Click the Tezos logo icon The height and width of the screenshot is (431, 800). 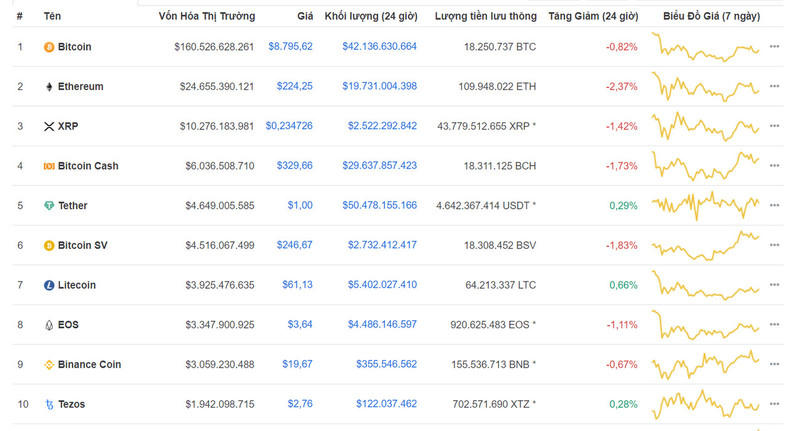click(x=49, y=405)
